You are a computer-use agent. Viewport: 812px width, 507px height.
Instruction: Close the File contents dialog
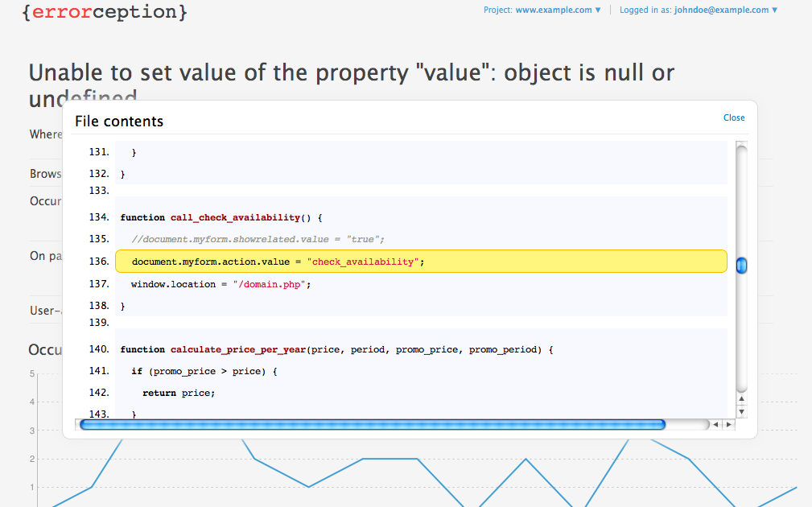click(733, 117)
